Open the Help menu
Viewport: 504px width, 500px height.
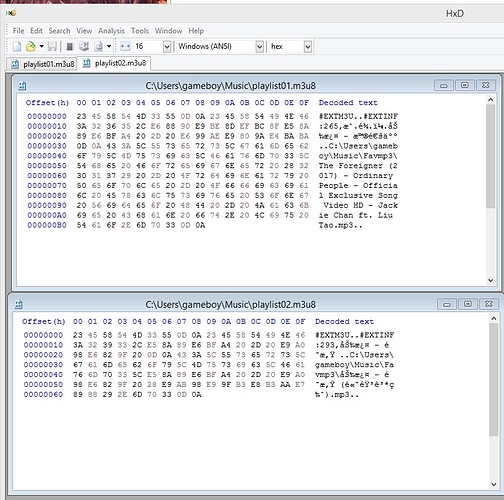point(196,31)
